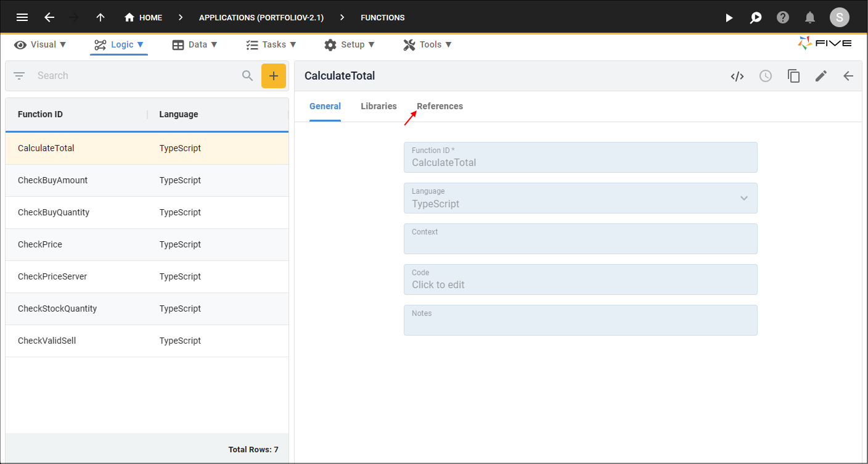The image size is (868, 464).
Task: Select the CheckStockQuantity function row
Action: click(147, 309)
